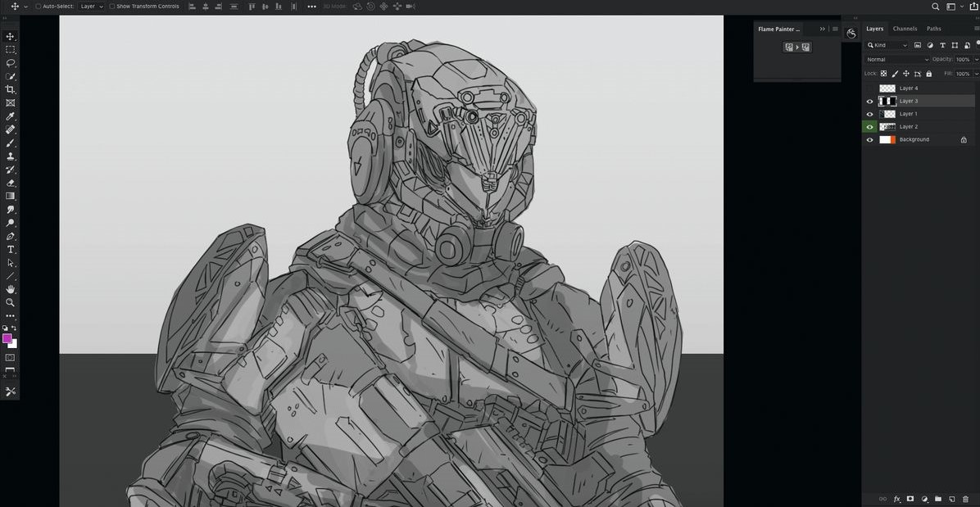
Task: Switch to the Channels tab
Action: [905, 29]
